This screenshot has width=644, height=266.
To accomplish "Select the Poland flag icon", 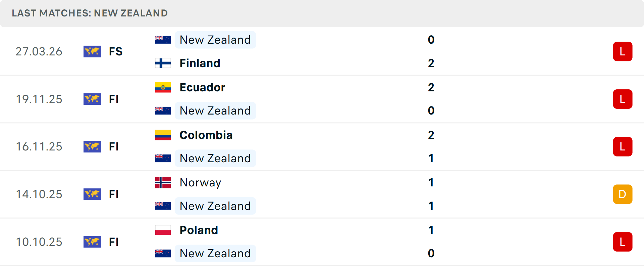I will [x=163, y=230].
